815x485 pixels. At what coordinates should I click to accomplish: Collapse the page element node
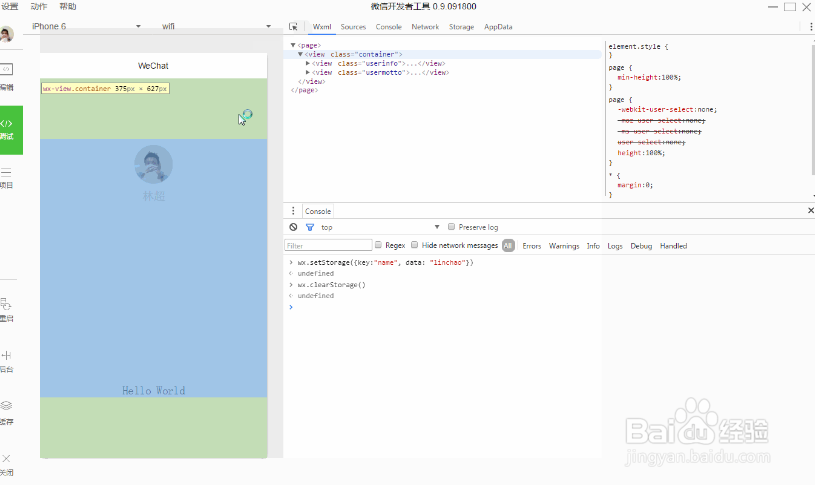click(x=293, y=45)
